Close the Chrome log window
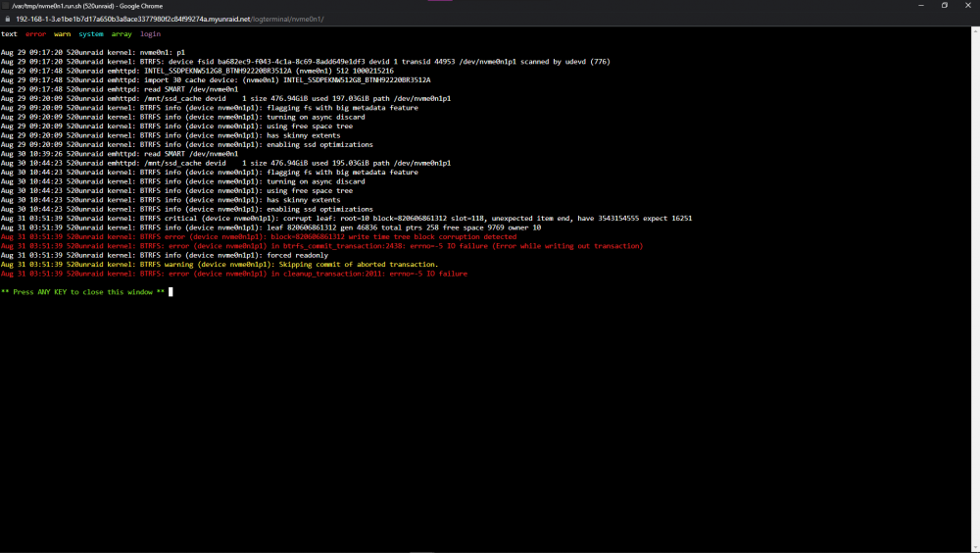This screenshot has height=553, width=980. 968,6
